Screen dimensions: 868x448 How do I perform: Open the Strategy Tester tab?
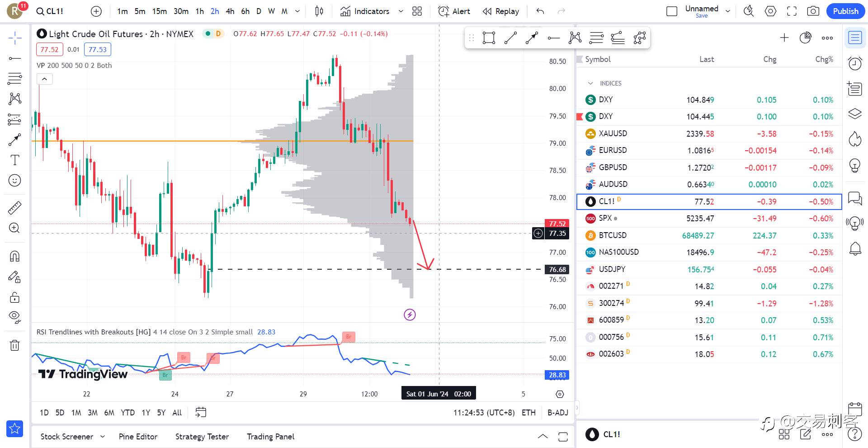(202, 437)
